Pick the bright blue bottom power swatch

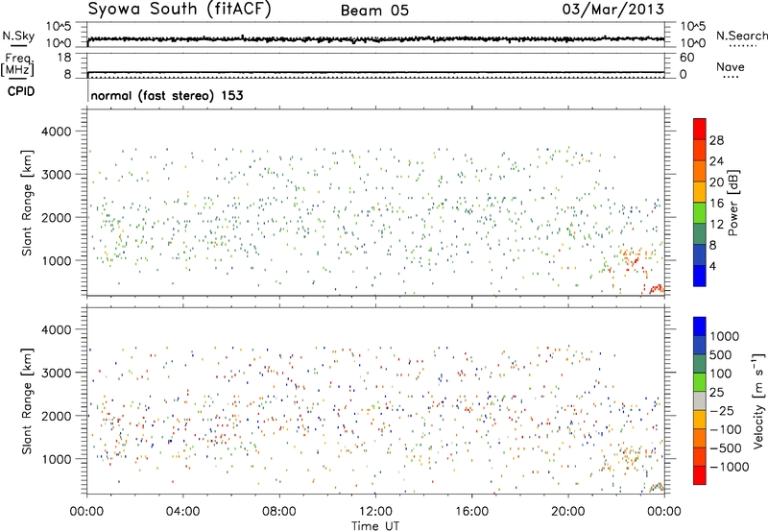click(x=700, y=276)
